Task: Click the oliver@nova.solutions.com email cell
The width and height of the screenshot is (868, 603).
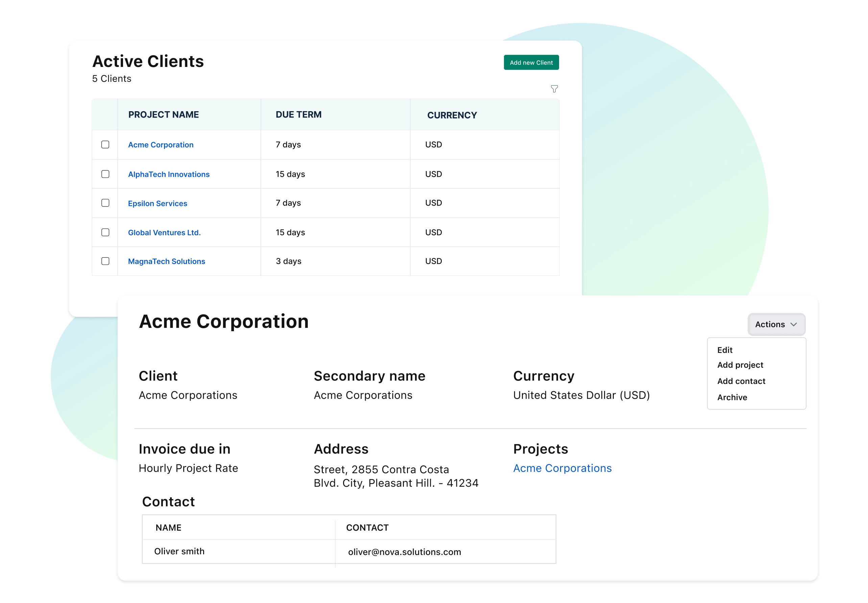Action: 404,552
